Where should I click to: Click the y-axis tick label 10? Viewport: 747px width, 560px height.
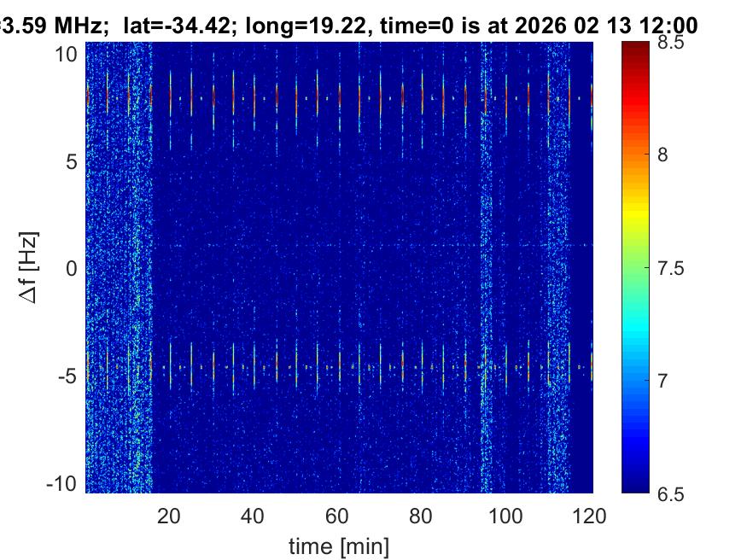pos(68,55)
